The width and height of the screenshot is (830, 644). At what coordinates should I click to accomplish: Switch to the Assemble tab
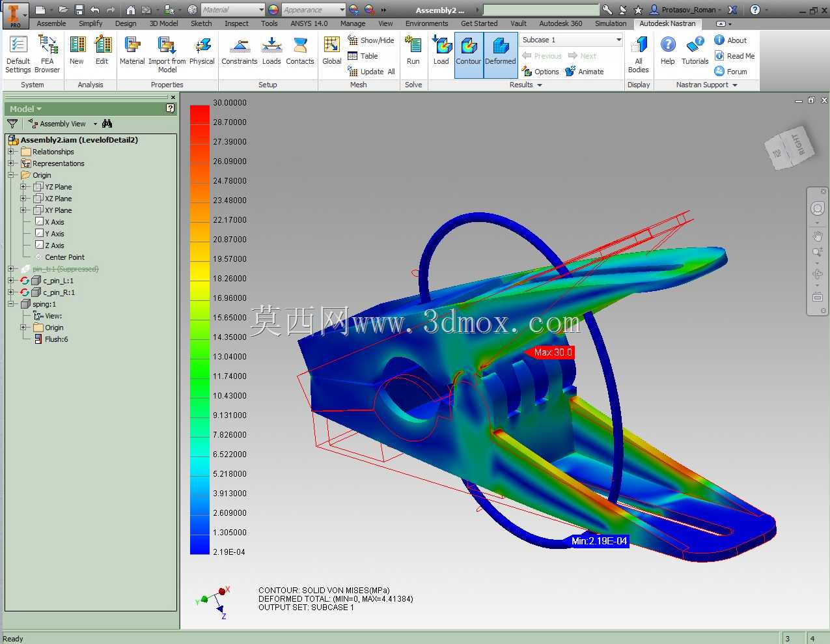[x=51, y=23]
